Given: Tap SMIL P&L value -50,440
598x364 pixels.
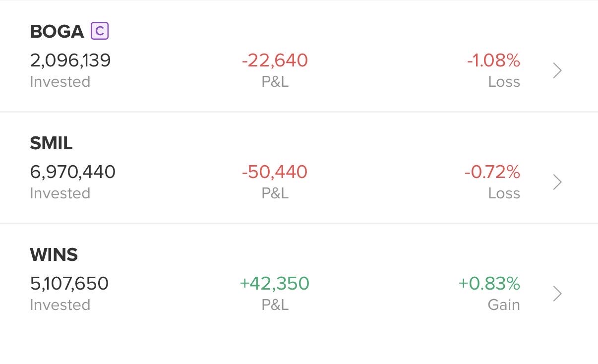Looking at the screenshot, I should [x=275, y=172].
